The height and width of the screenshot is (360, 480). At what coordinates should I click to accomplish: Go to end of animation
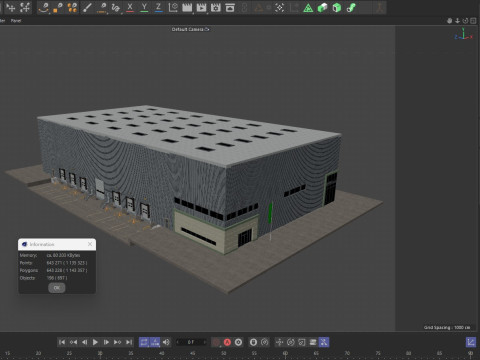pyautogui.click(x=129, y=342)
